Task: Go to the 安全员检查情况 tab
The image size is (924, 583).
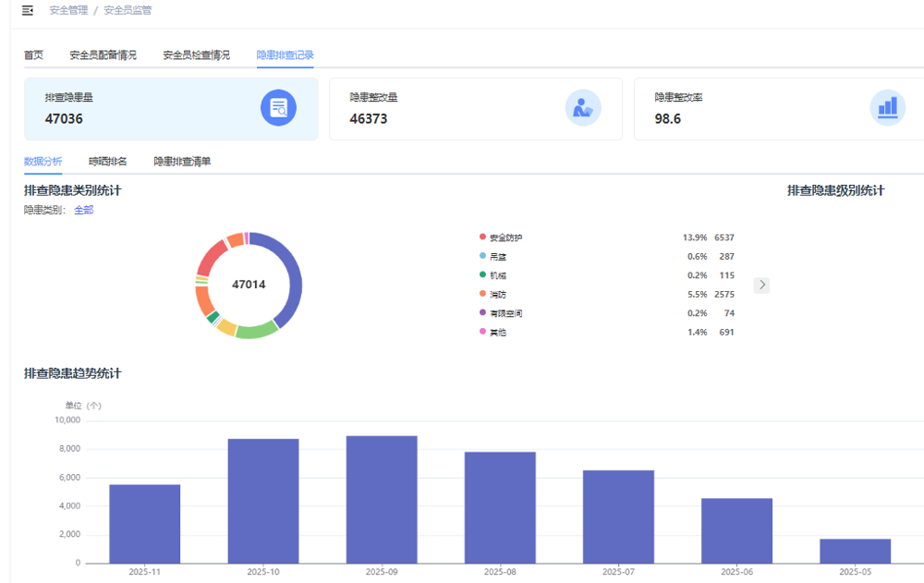Action: pos(196,55)
